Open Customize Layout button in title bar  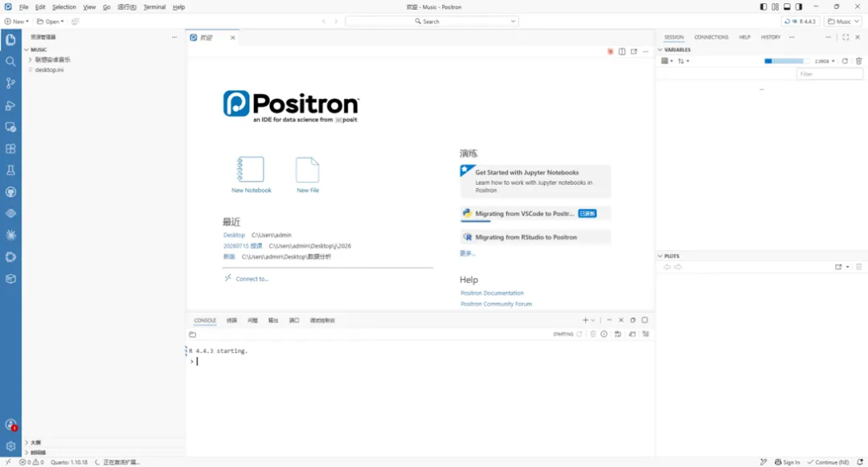pos(775,6)
